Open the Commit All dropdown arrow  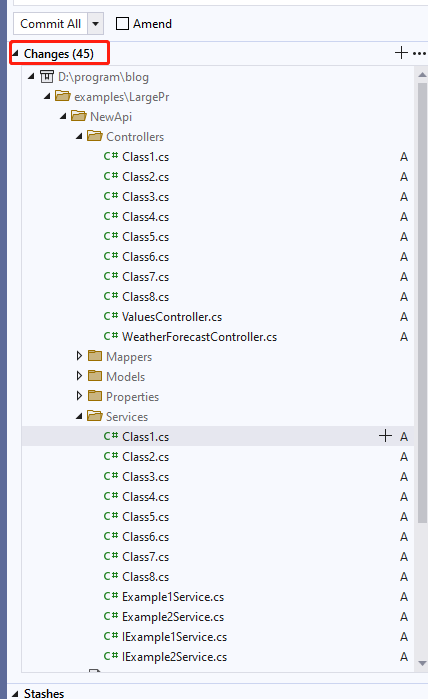pos(95,24)
